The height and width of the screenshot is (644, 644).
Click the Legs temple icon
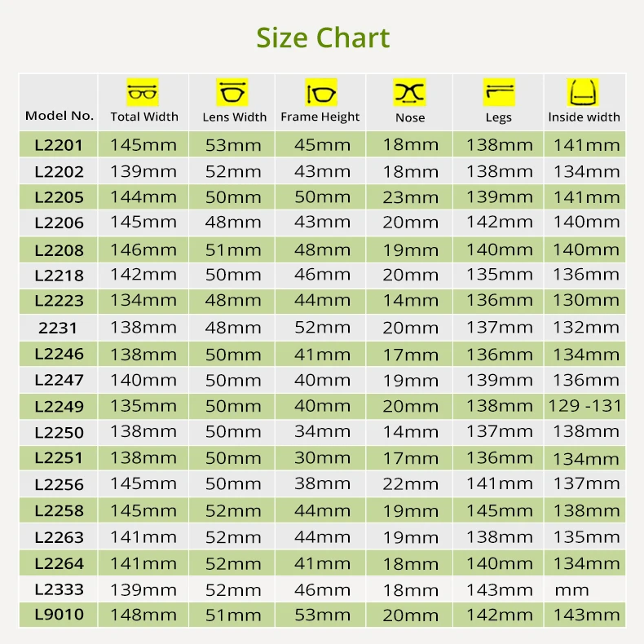(x=499, y=92)
